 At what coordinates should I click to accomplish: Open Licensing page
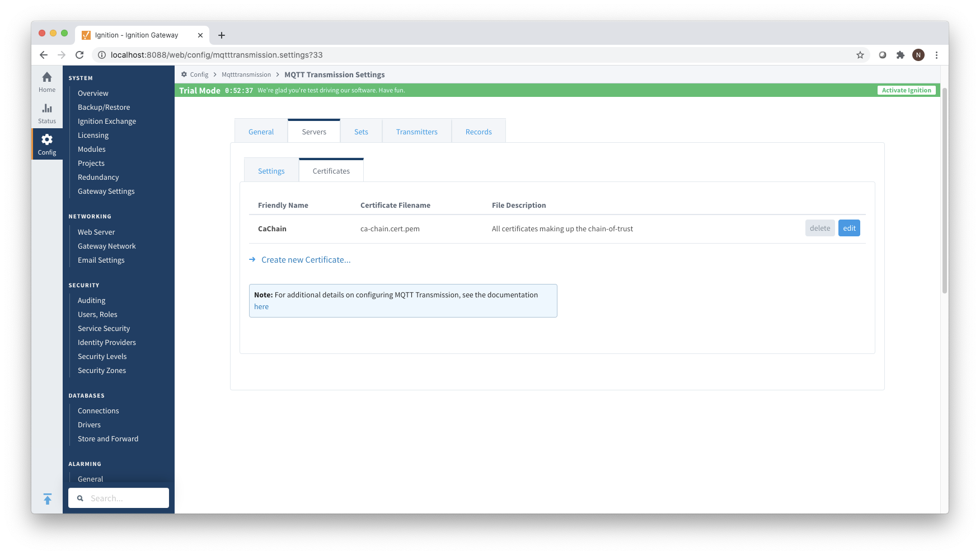click(93, 135)
